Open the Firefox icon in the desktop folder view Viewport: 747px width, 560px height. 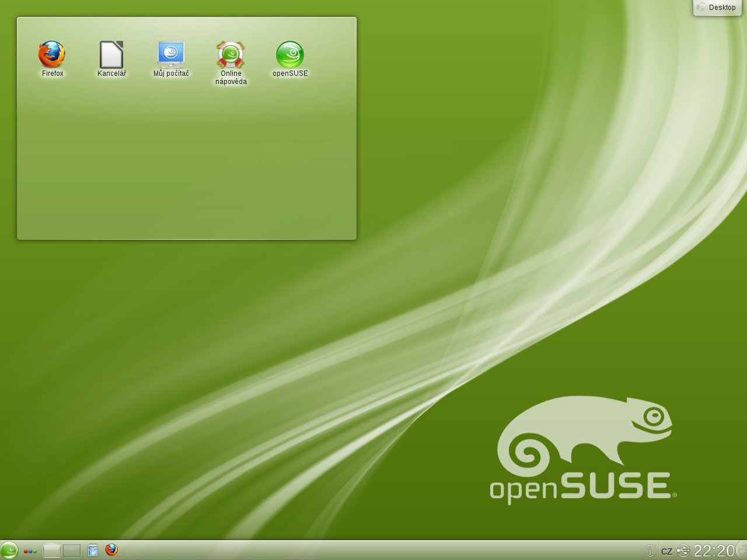[52, 54]
